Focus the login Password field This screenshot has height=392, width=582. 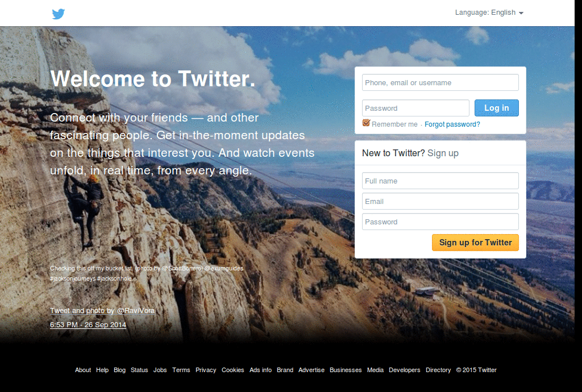pos(415,108)
